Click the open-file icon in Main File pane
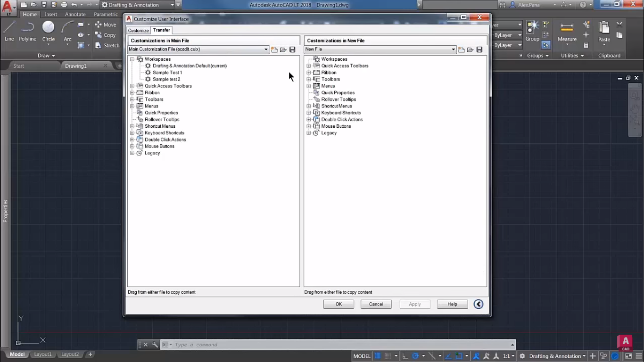Image resolution: width=644 pixels, height=362 pixels. pyautogui.click(x=283, y=49)
